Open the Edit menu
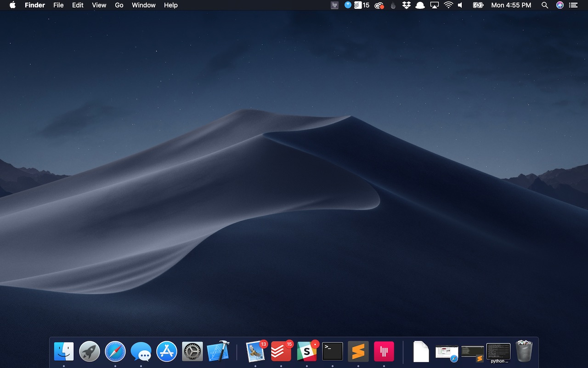The image size is (588, 368). (x=78, y=5)
